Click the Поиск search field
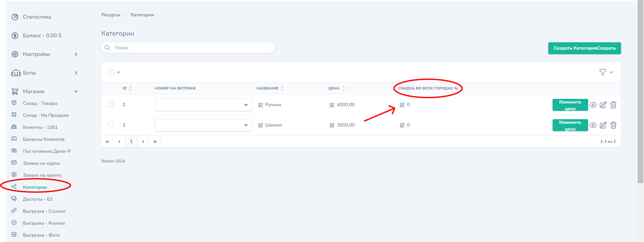644x242 pixels. point(188,48)
